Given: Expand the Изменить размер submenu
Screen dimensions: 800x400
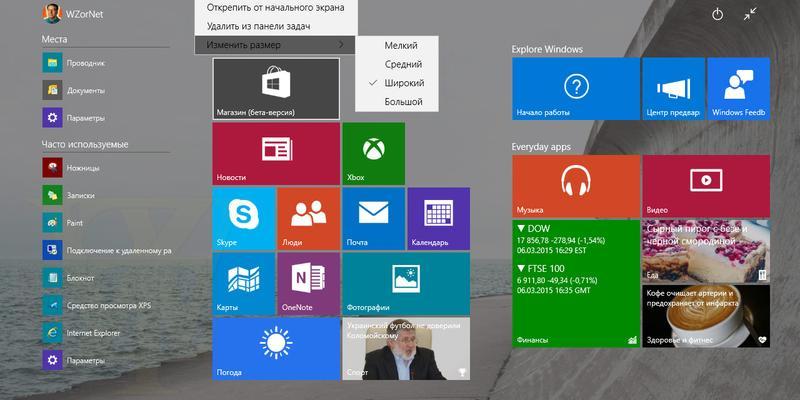Looking at the screenshot, I should click(x=275, y=45).
